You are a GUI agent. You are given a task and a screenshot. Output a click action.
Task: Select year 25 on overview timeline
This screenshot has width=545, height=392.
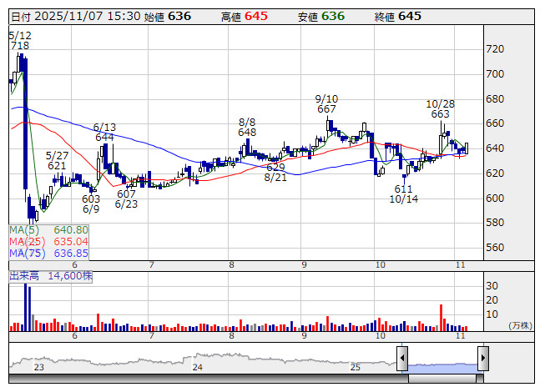click(355, 367)
